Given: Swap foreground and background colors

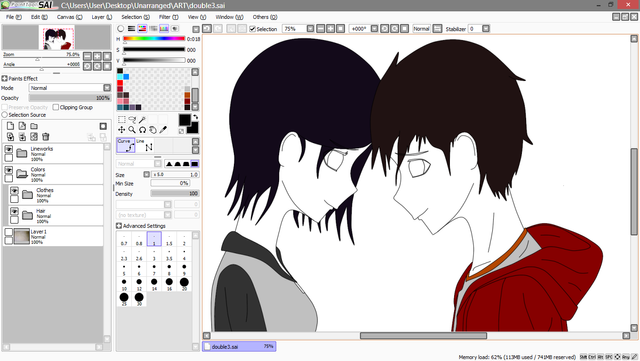Looking at the screenshot, I should pos(196,118).
